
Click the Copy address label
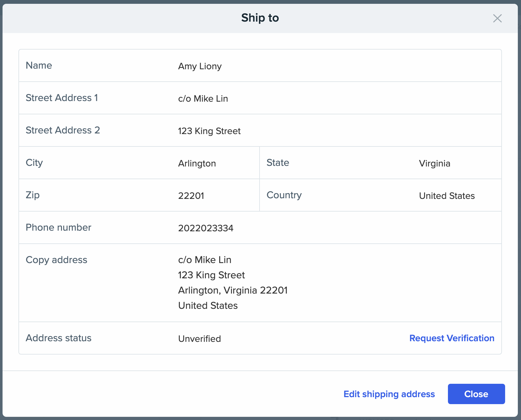coord(56,260)
